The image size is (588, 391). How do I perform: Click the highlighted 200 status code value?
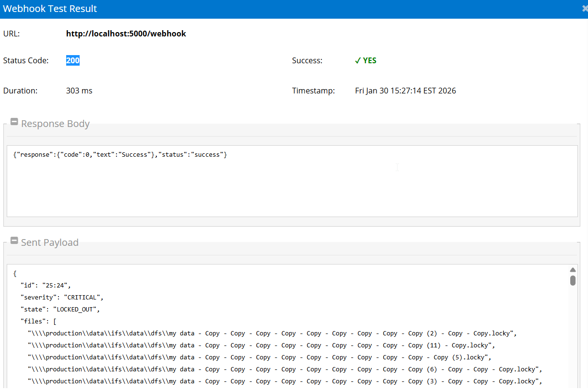(72, 60)
